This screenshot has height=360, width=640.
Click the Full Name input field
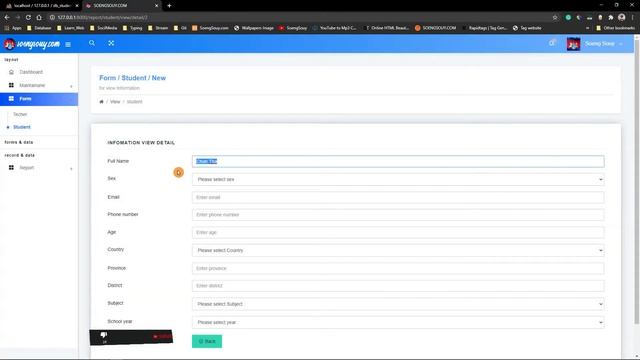(x=398, y=161)
